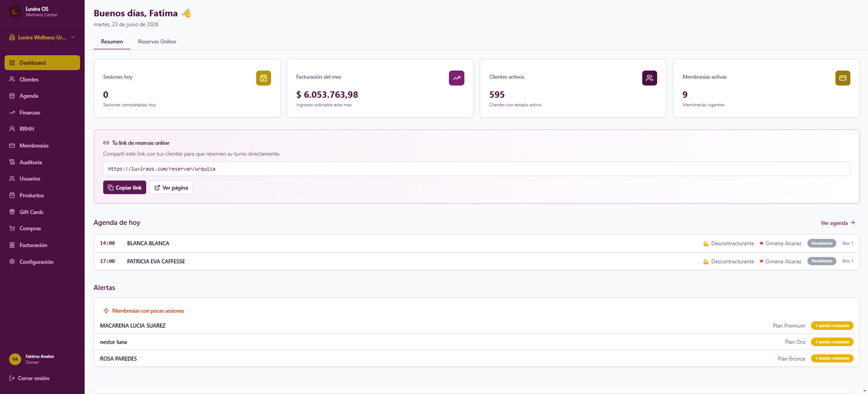Click the Agenda calendar icon in sidebar
868x394 pixels.
[x=12, y=96]
